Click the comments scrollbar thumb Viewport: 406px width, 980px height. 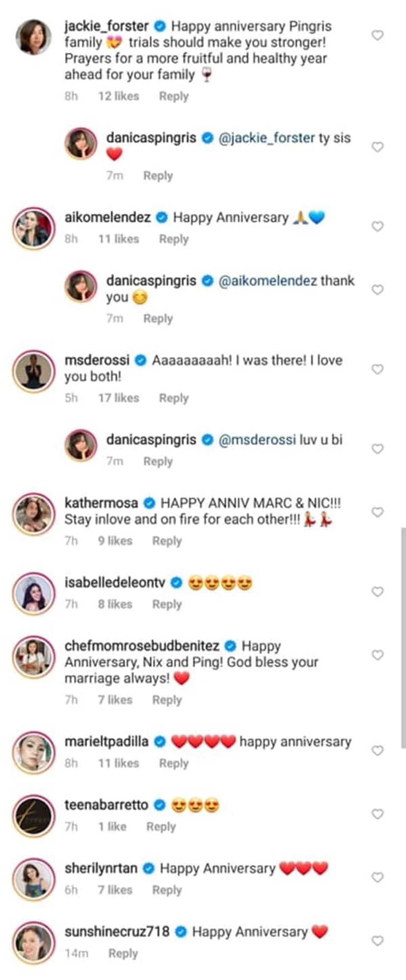403,637
